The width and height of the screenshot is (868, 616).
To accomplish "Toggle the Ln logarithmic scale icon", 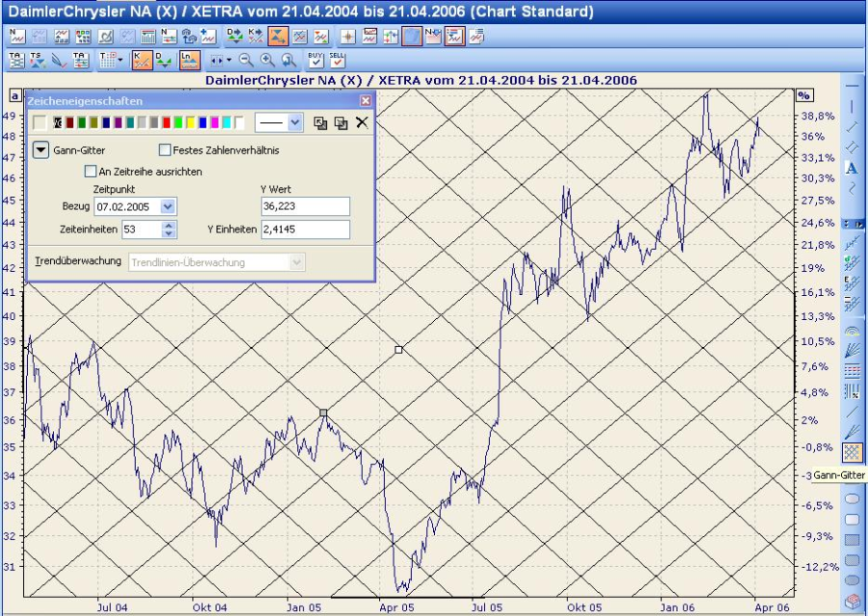I will click(x=189, y=60).
